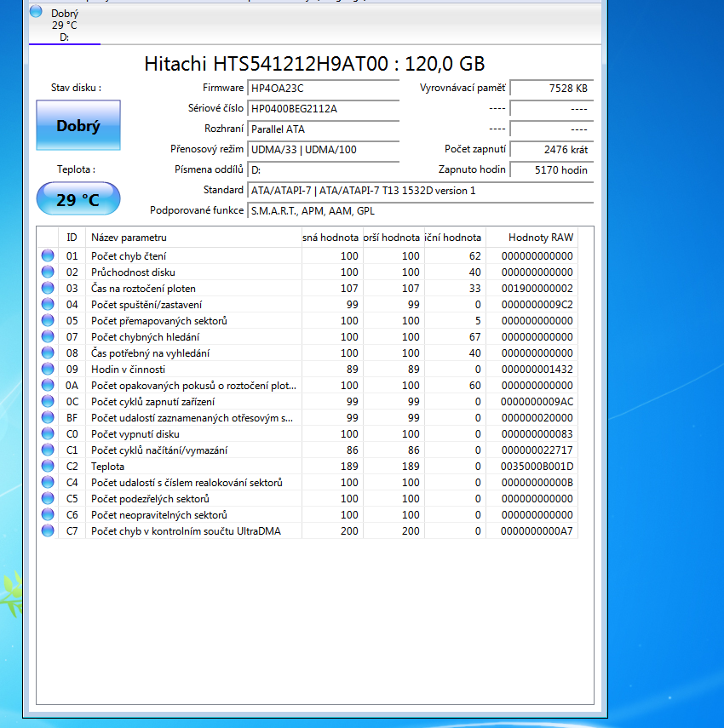Image resolution: width=724 pixels, height=728 pixels.
Task: Click the status orb for row 0A opakovaných pokusů
Action: tap(48, 385)
